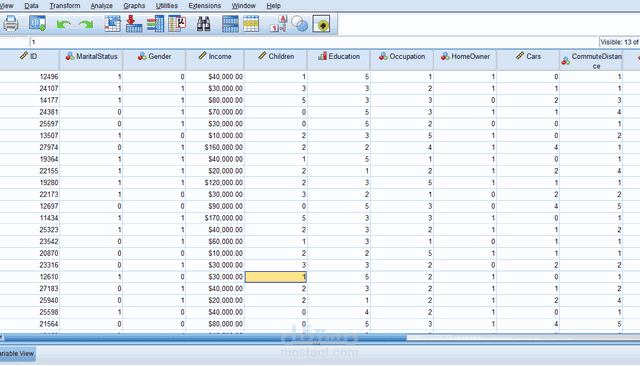Click ID cell 27974

(x=29, y=147)
